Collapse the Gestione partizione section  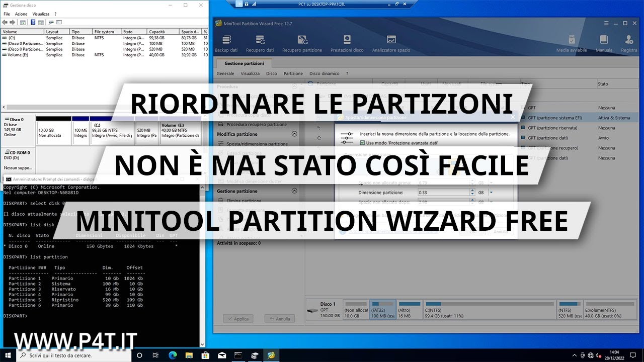point(294,191)
